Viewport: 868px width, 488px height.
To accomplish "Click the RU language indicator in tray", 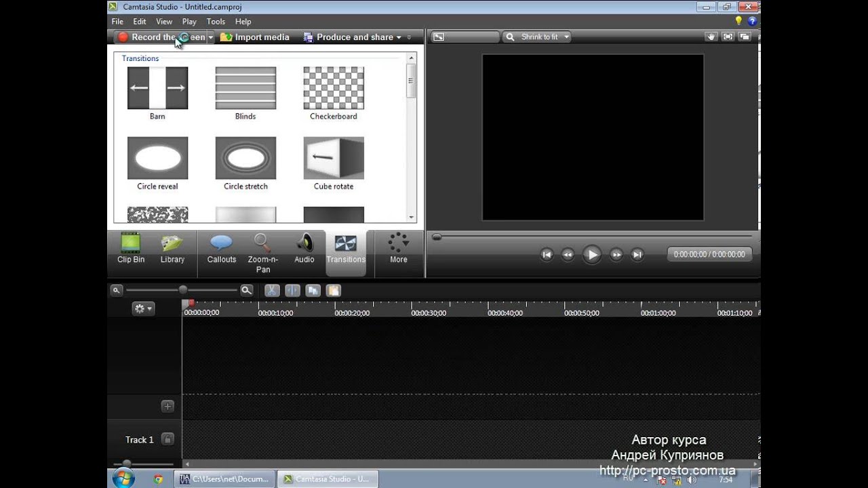I will point(628,478).
